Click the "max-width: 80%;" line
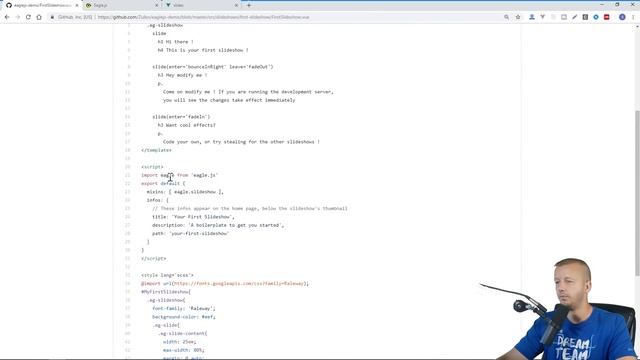Image resolution: width=640 pixels, height=360 pixels. [x=184, y=350]
